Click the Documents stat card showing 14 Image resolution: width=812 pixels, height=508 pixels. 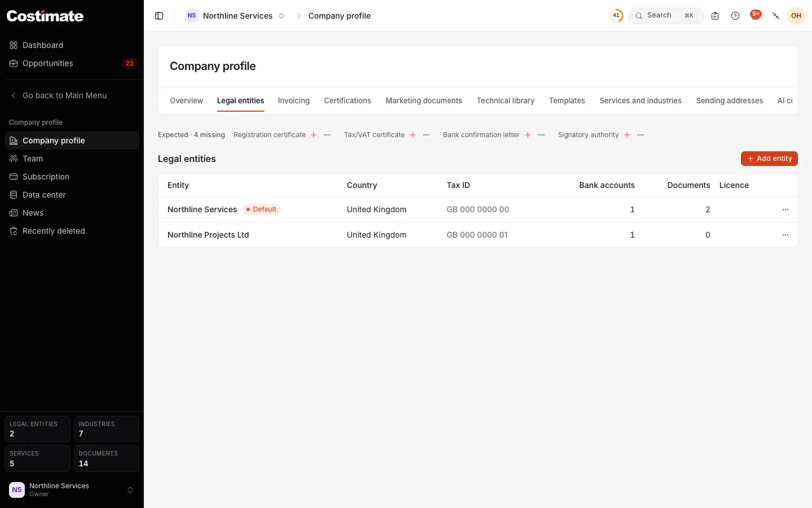[x=107, y=458]
